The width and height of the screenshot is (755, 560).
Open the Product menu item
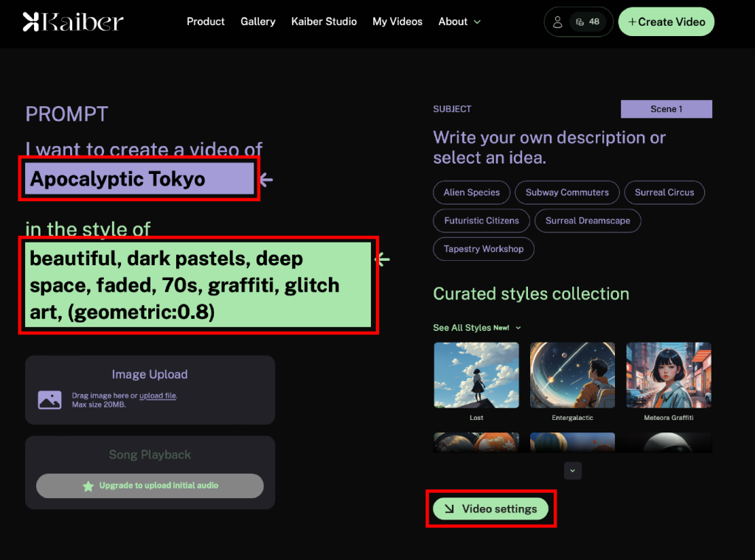coord(206,21)
